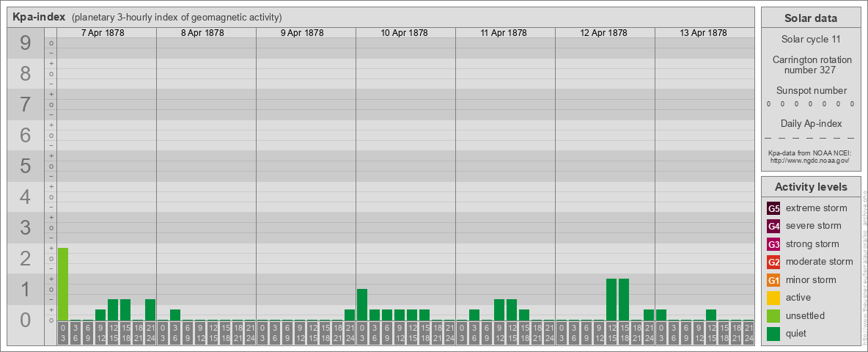
Task: Click the 'Daily Ap-index' label
Action: click(x=811, y=123)
